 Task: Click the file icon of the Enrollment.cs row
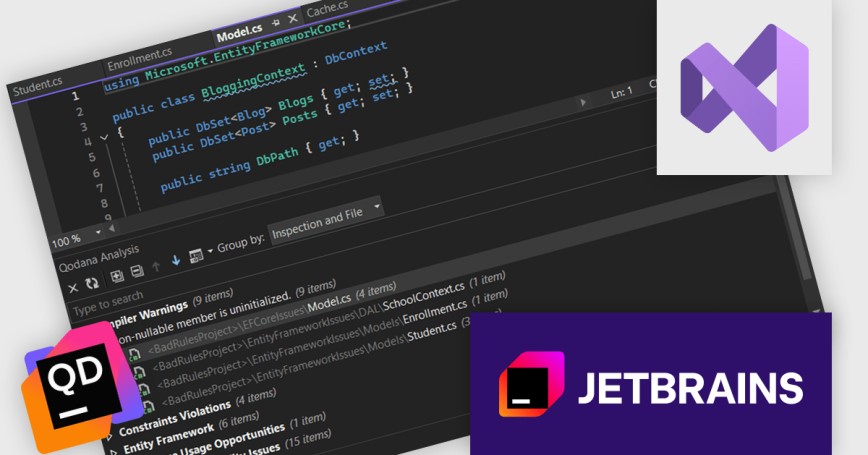pos(143,390)
